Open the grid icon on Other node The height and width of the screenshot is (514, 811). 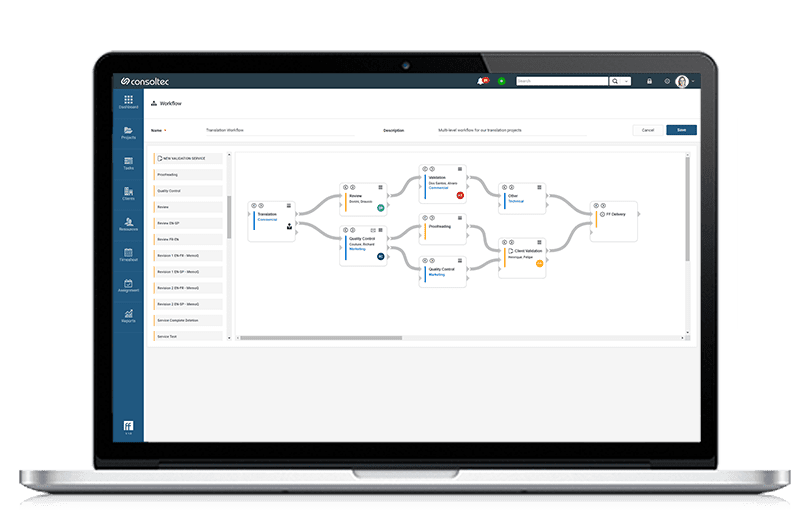539,187
